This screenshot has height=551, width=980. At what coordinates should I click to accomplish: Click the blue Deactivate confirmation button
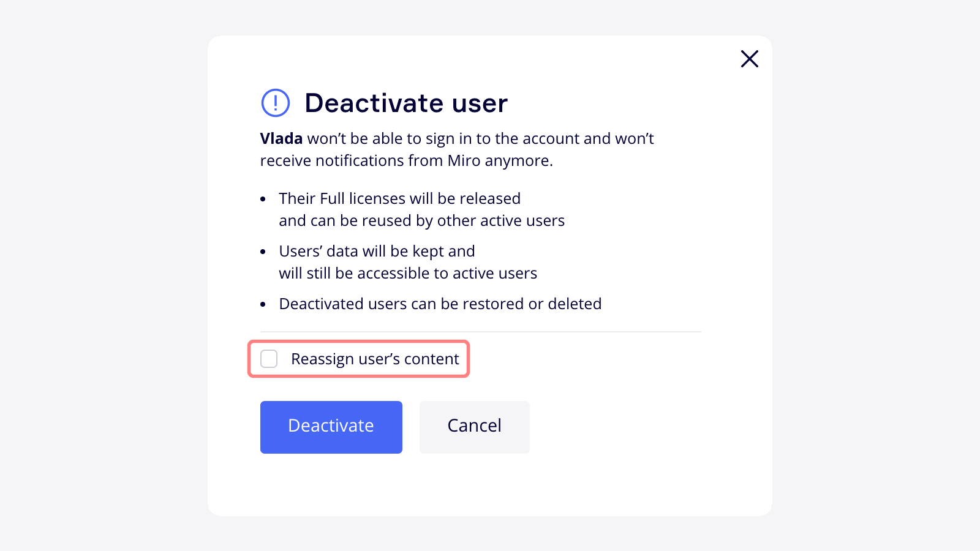tap(331, 427)
